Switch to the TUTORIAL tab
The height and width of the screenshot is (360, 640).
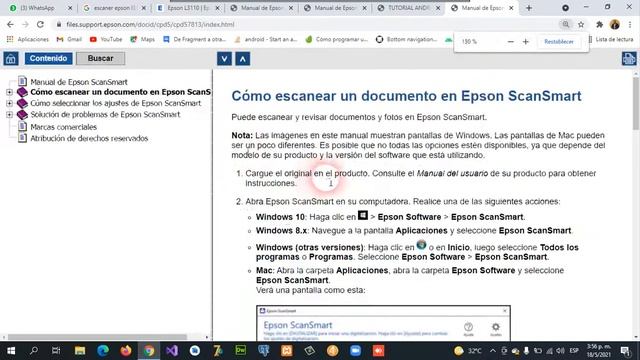point(408,8)
